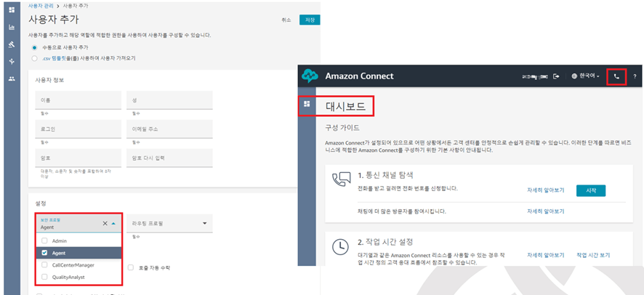
Task: Select 수동으로 사용자 추가 radio option
Action: point(34,48)
